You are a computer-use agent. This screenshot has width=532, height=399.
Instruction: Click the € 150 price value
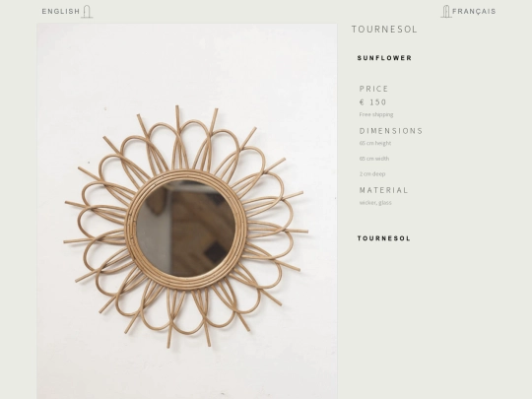(x=372, y=102)
